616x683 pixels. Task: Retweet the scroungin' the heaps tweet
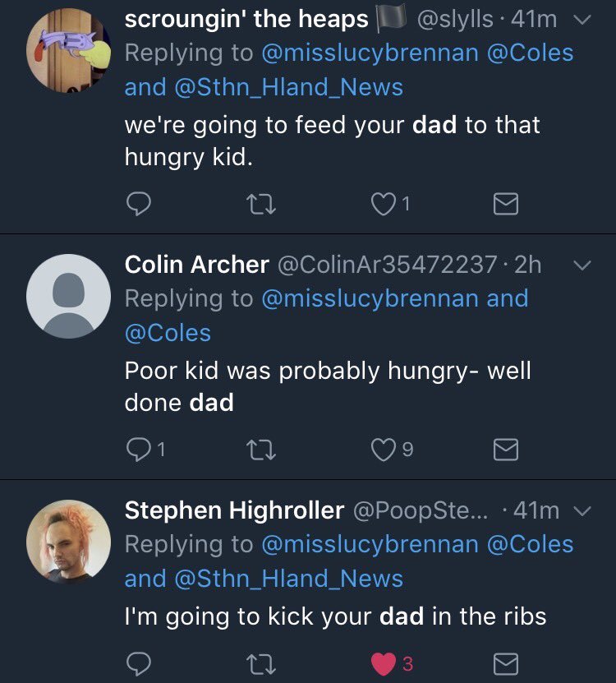point(260,204)
